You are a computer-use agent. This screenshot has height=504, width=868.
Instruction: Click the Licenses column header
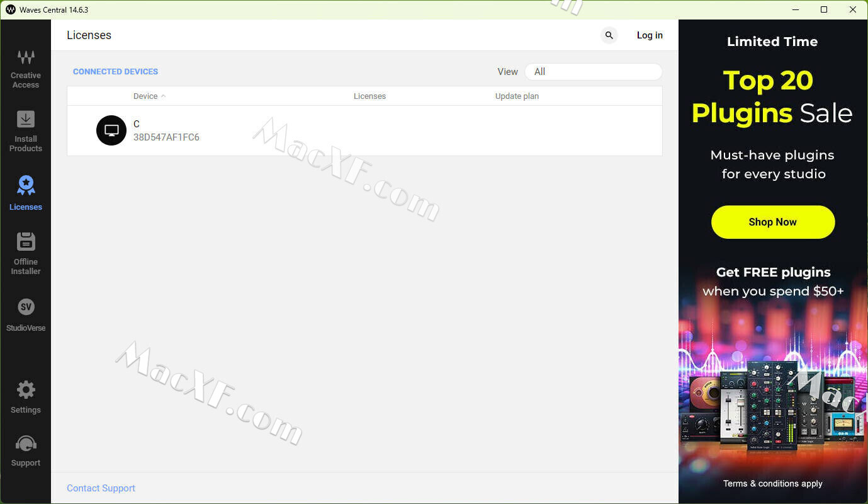pyautogui.click(x=369, y=96)
